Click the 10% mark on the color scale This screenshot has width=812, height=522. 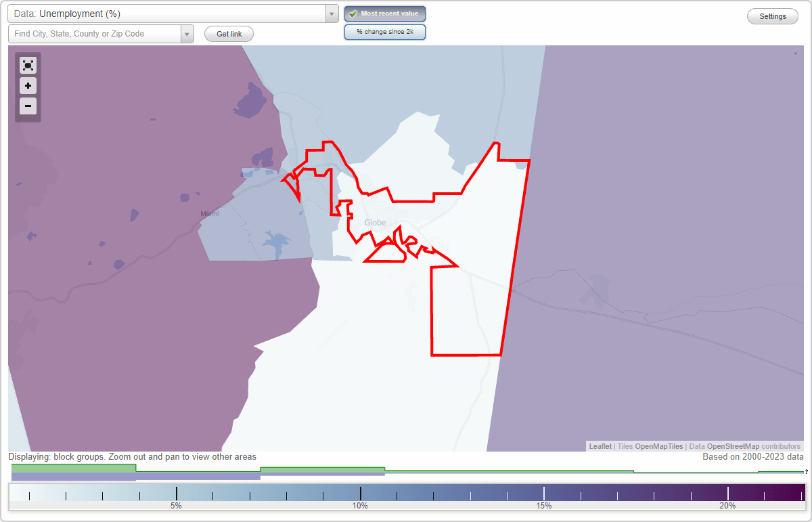(361, 493)
